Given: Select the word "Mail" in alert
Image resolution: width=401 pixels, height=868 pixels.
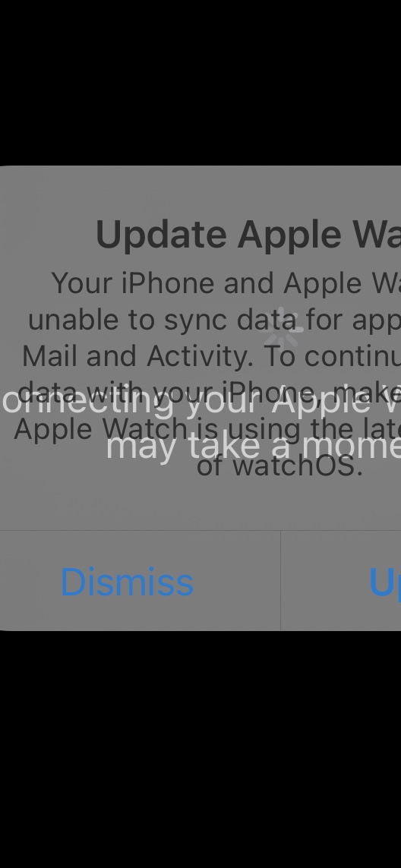Looking at the screenshot, I should (51, 355).
